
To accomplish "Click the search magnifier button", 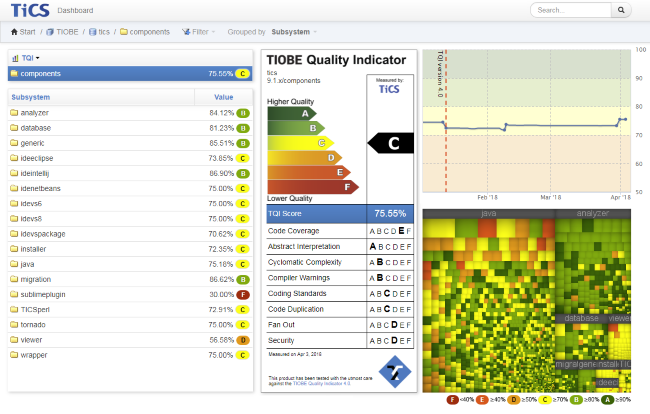I will [x=621, y=10].
